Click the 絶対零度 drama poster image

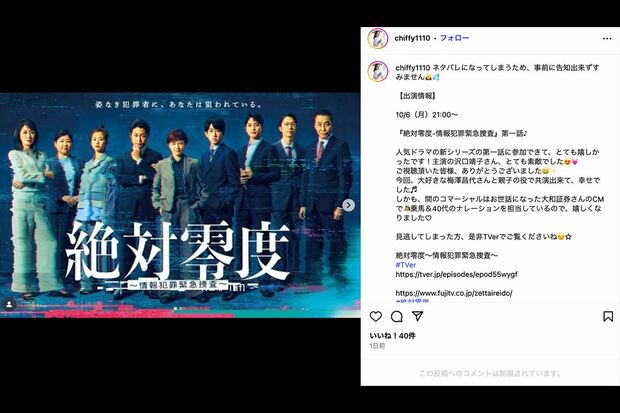tap(180, 205)
